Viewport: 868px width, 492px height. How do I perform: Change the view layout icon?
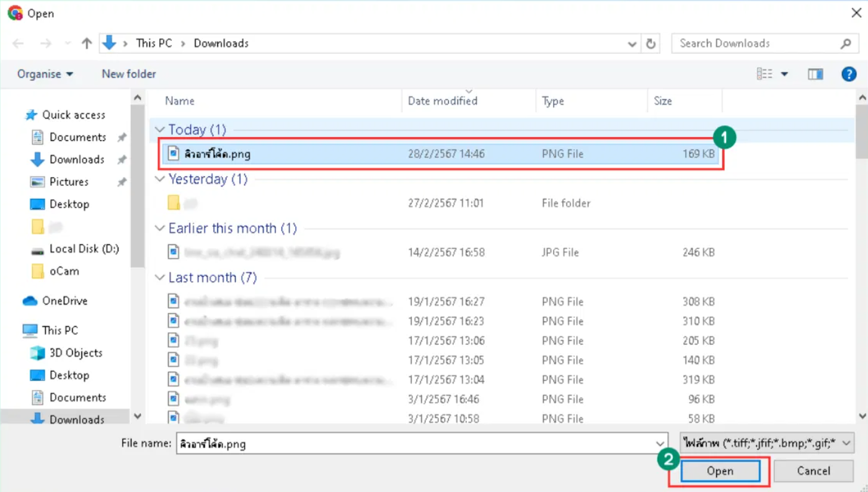click(x=764, y=74)
